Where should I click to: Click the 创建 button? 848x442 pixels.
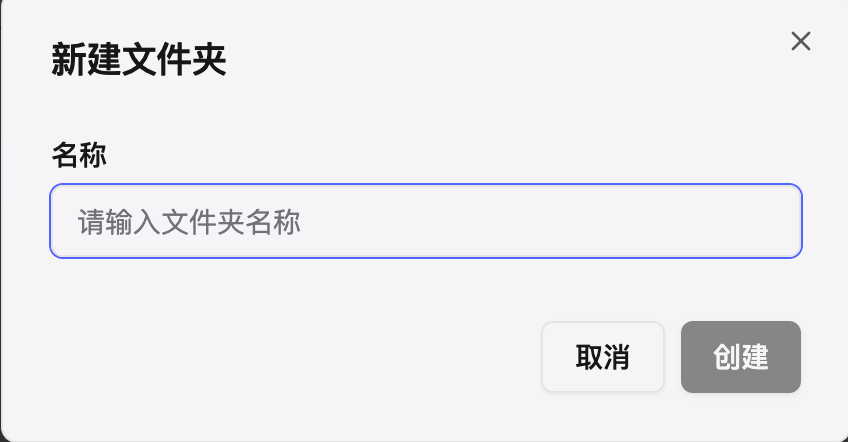(x=740, y=357)
